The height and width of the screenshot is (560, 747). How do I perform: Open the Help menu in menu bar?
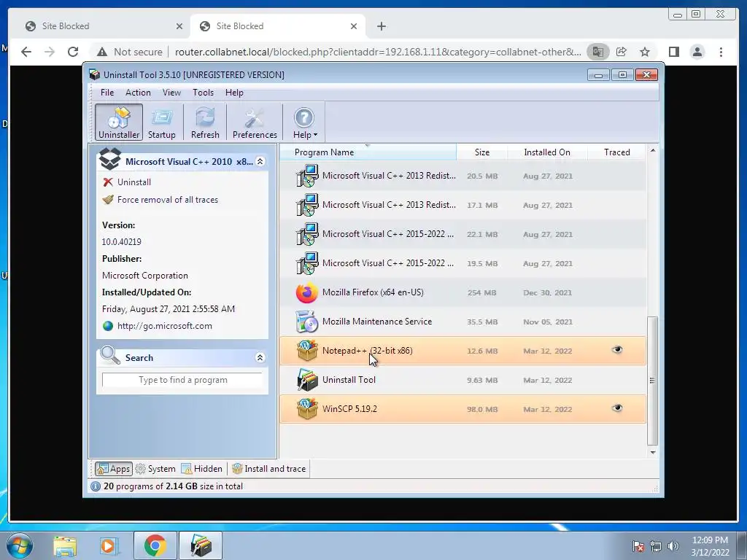tap(234, 93)
